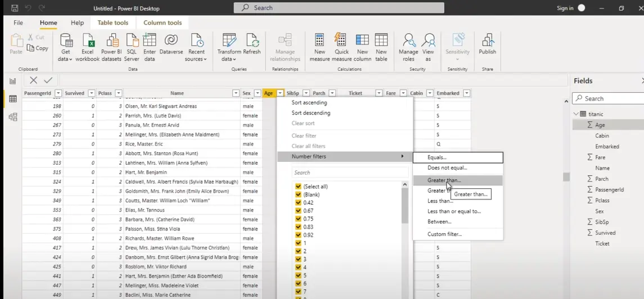Open Manage roles
644x299 pixels.
pos(408,40)
